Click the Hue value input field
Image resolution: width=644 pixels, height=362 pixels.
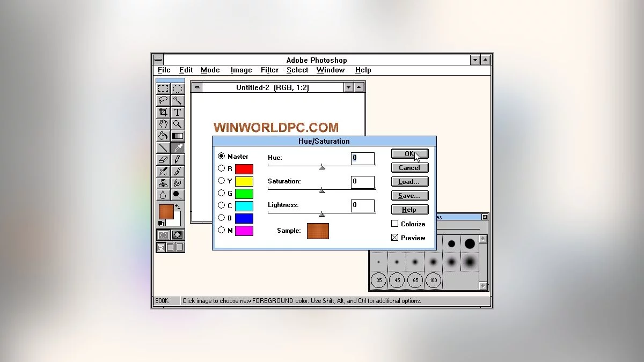click(363, 158)
